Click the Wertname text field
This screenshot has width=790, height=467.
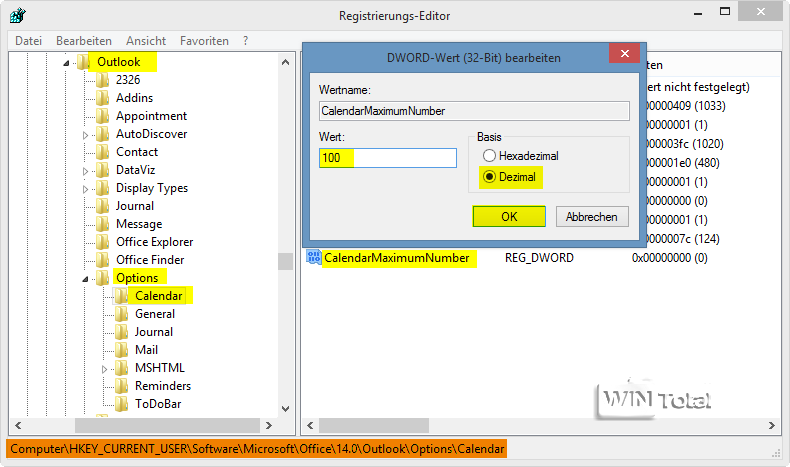(x=474, y=111)
